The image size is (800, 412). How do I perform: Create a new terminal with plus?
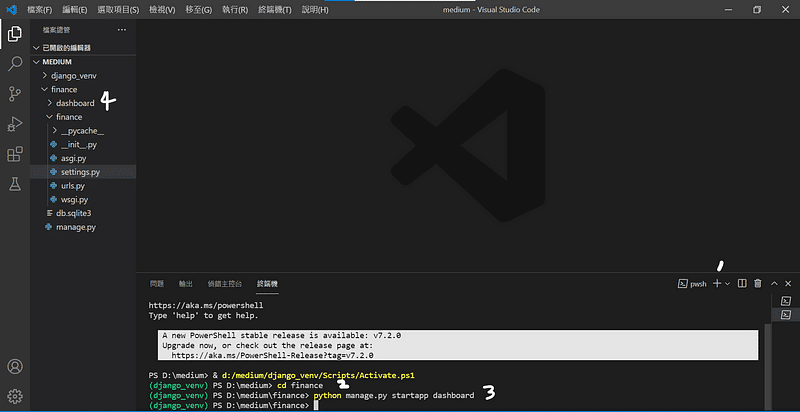(717, 284)
